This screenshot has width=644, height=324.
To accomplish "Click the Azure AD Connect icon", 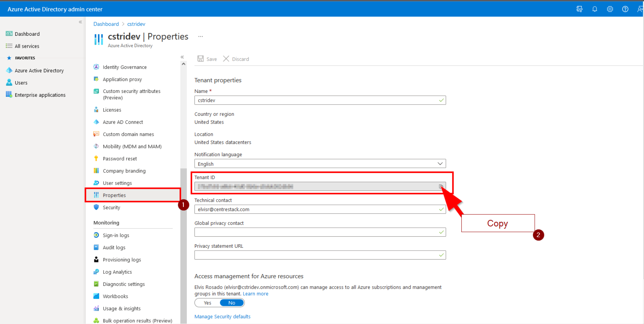I will [x=96, y=122].
